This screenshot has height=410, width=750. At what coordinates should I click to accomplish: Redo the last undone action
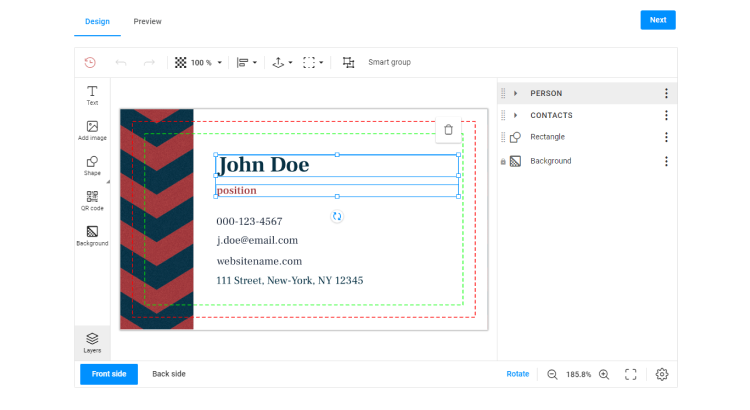coord(149,63)
